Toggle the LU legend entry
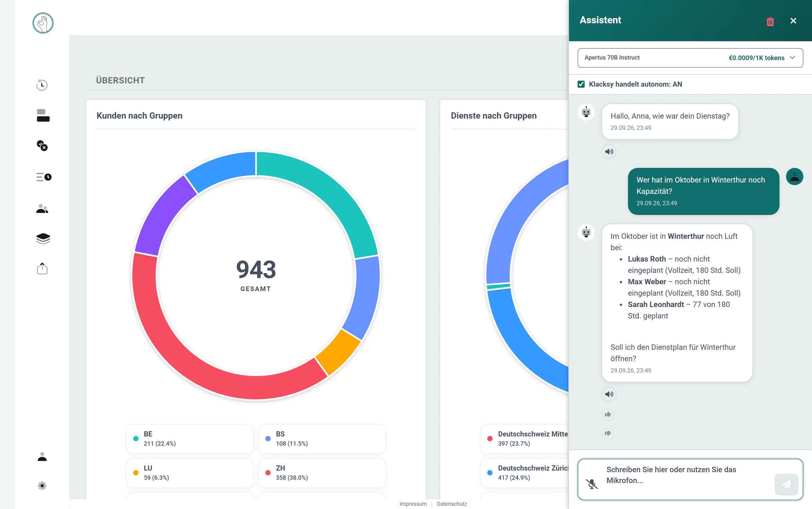 tap(190, 473)
